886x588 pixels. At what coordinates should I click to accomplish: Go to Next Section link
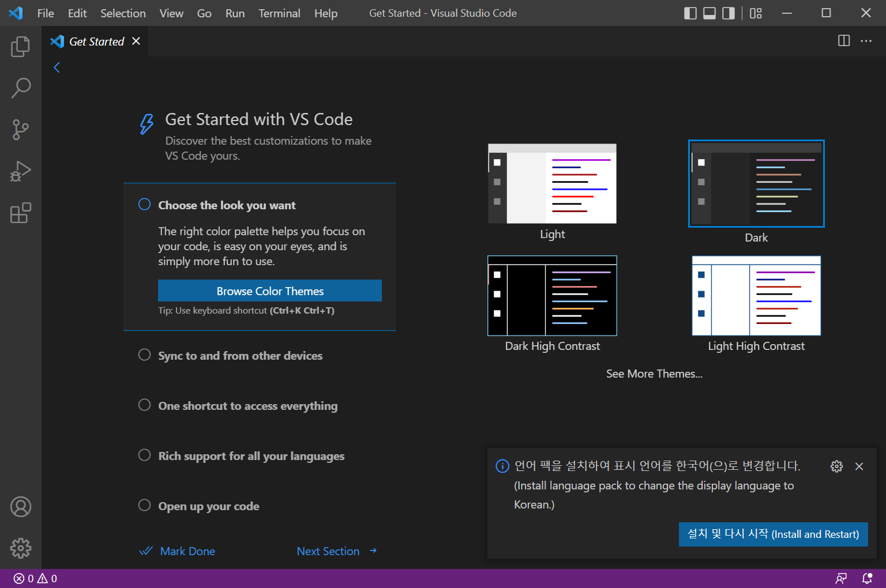point(328,551)
